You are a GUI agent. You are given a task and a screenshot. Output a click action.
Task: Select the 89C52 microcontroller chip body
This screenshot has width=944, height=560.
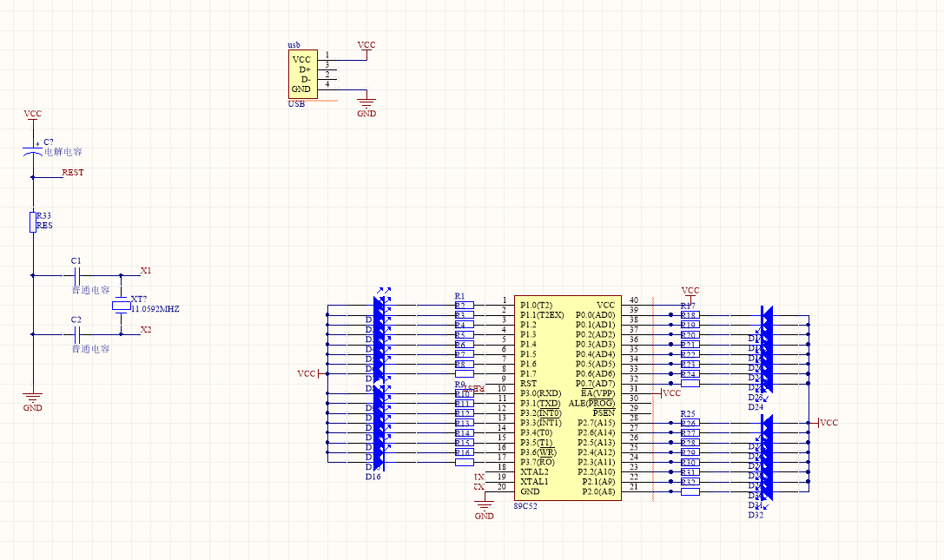click(568, 398)
